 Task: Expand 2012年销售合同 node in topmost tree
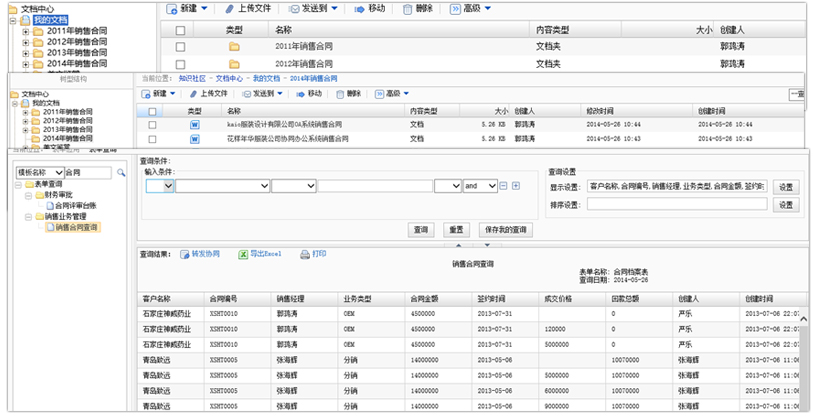pos(25,42)
